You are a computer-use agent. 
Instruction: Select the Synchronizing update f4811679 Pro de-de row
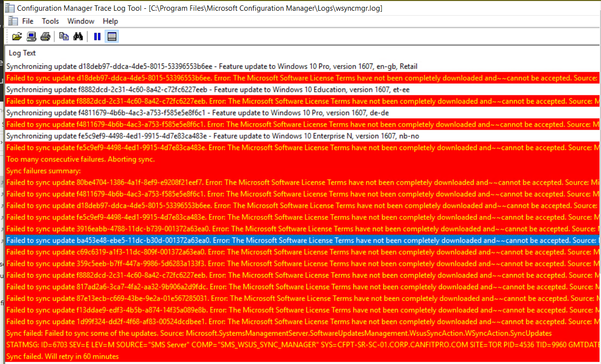point(302,113)
